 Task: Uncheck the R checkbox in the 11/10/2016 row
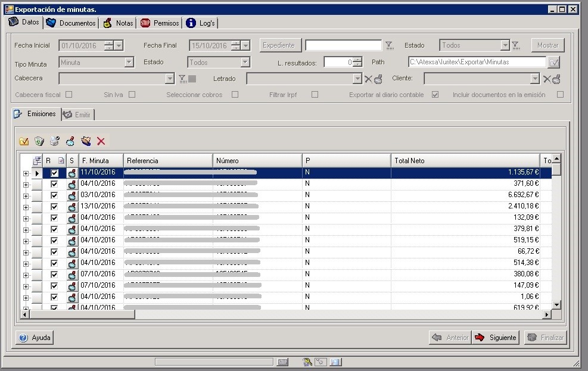[x=54, y=173]
